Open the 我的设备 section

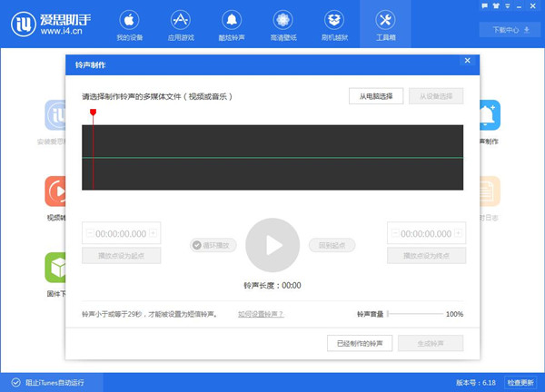(x=129, y=25)
